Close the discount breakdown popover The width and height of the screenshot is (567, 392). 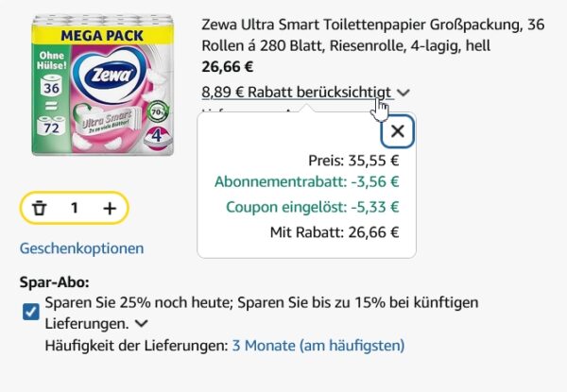point(397,131)
